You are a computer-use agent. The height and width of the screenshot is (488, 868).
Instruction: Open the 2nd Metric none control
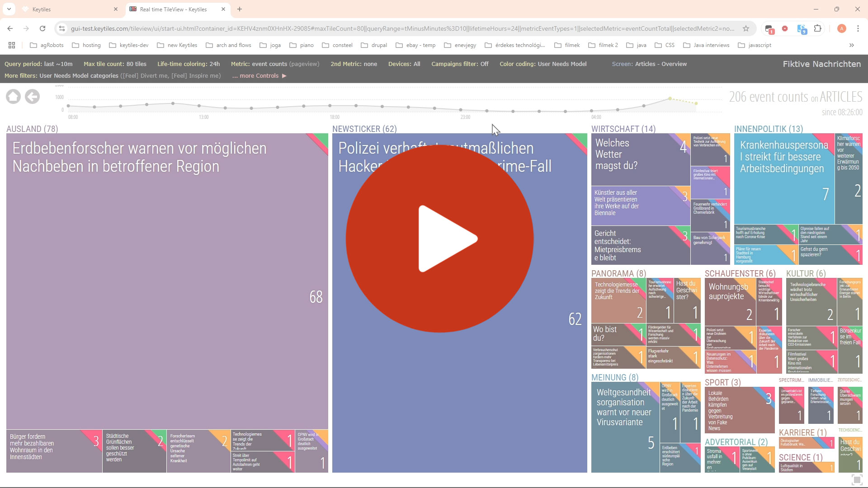[x=354, y=64]
